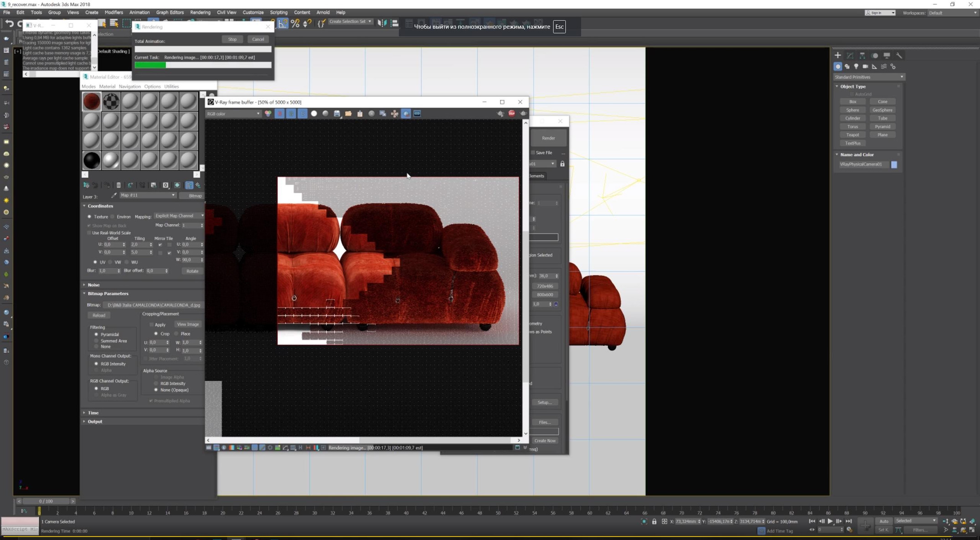Enable Use Real-World Scale checkbox

pyautogui.click(x=89, y=233)
